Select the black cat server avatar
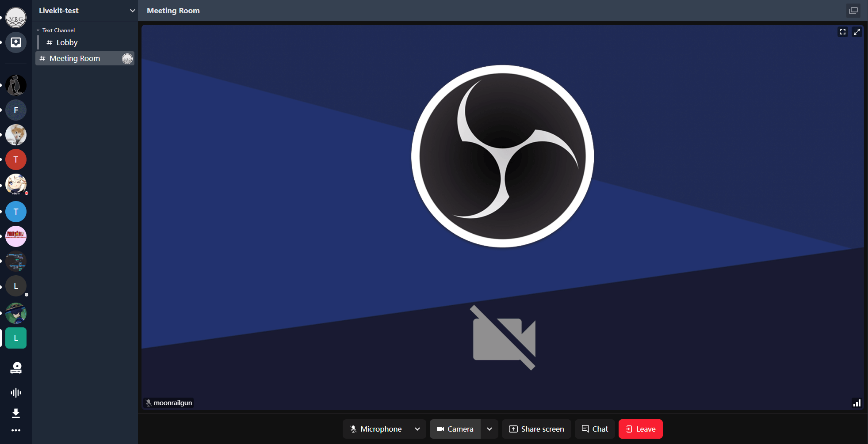 pos(16,85)
